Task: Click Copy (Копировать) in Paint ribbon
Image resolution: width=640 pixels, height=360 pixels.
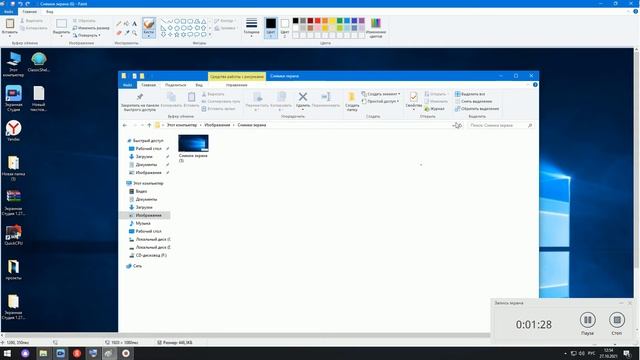Action: [33, 28]
